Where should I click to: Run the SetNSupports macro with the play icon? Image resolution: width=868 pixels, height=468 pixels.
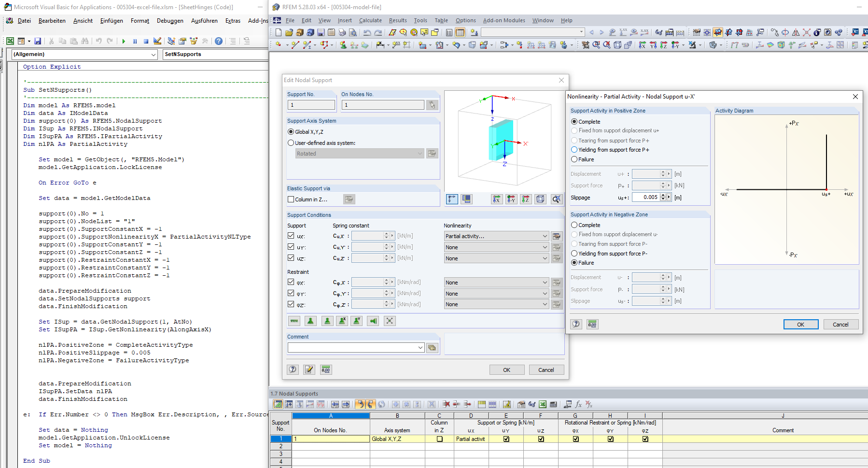[124, 41]
